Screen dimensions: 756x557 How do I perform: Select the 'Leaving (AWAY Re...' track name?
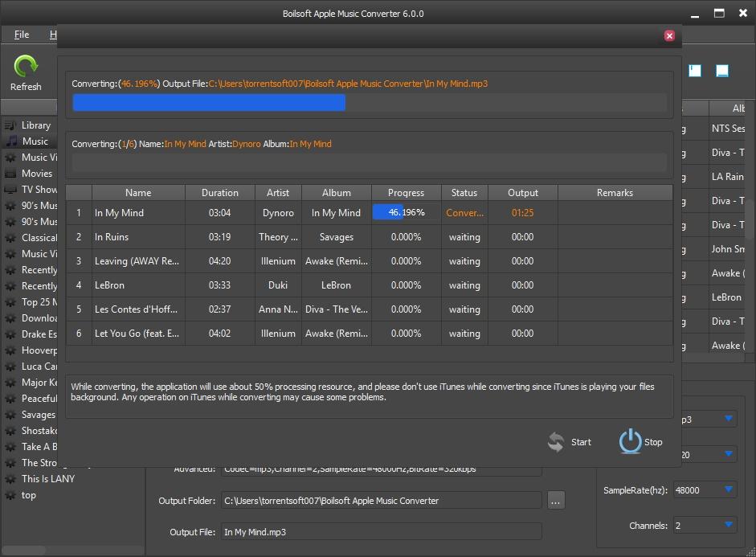(137, 261)
